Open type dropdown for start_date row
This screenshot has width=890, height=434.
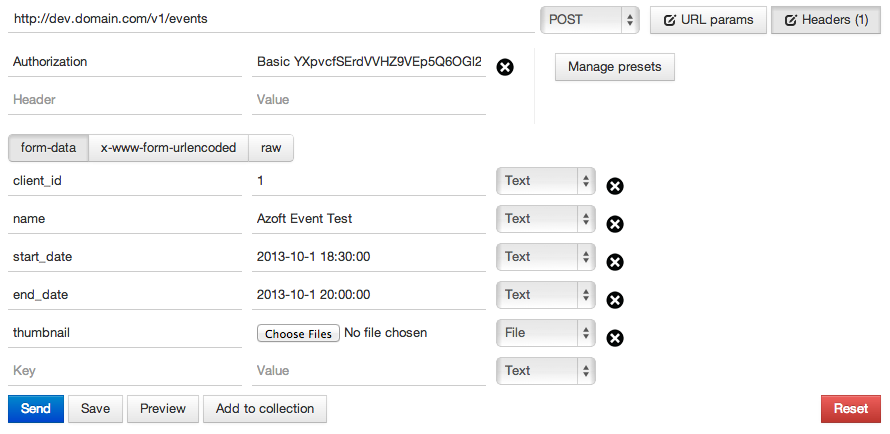click(545, 257)
